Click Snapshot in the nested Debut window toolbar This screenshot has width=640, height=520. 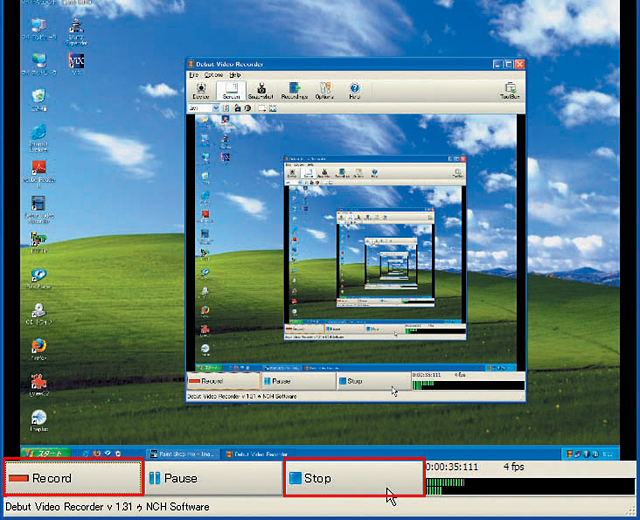coord(261,91)
